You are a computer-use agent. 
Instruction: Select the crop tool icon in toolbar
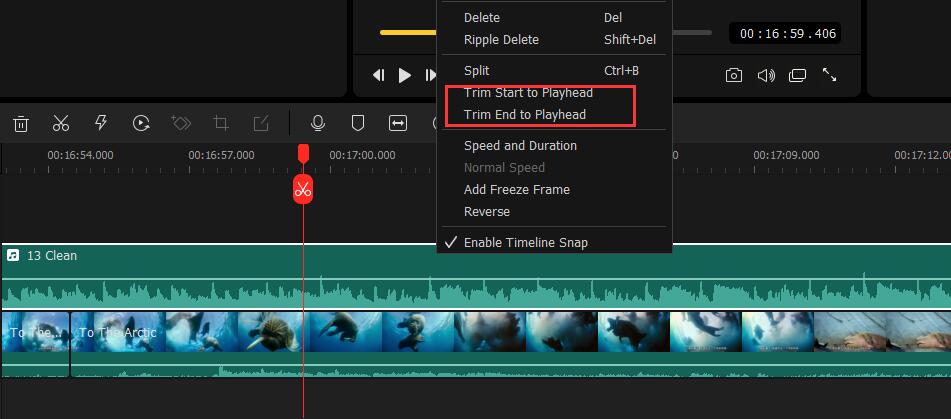[221, 124]
